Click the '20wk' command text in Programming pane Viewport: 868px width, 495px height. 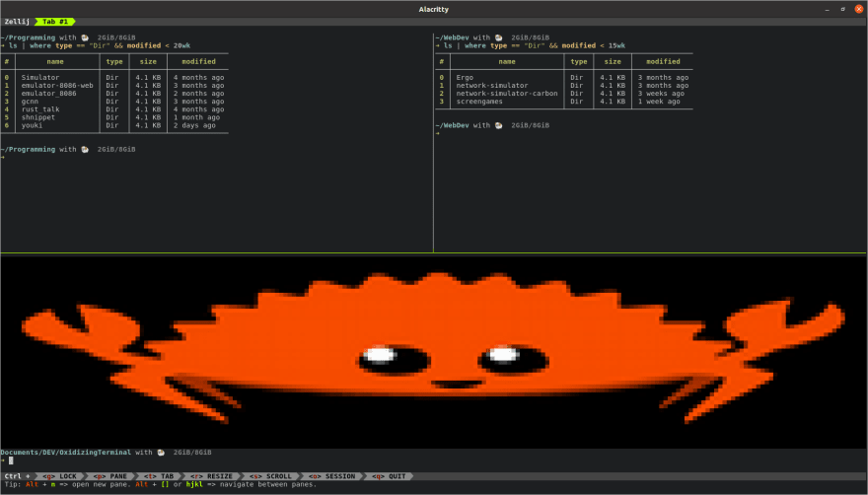pos(181,45)
